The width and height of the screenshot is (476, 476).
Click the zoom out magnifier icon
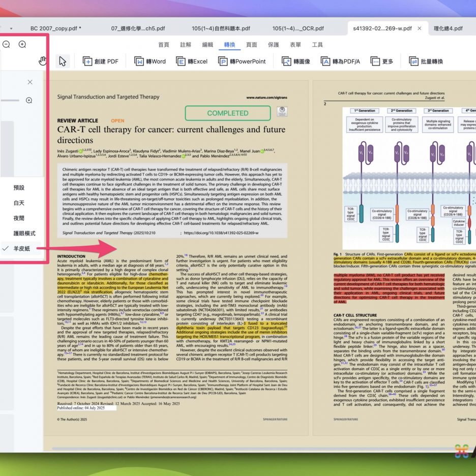(x=6, y=44)
